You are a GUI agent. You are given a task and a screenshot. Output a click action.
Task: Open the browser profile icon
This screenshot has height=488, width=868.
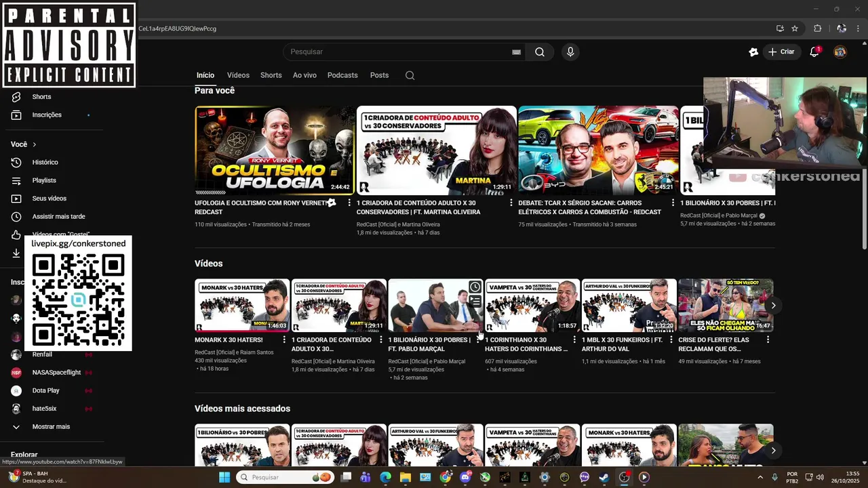pos(842,28)
